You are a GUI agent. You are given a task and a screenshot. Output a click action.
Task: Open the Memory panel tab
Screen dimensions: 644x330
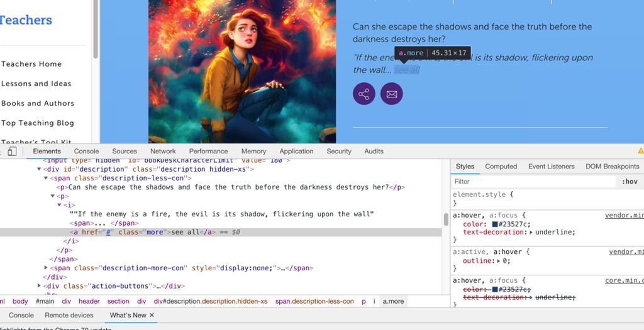pos(253,151)
